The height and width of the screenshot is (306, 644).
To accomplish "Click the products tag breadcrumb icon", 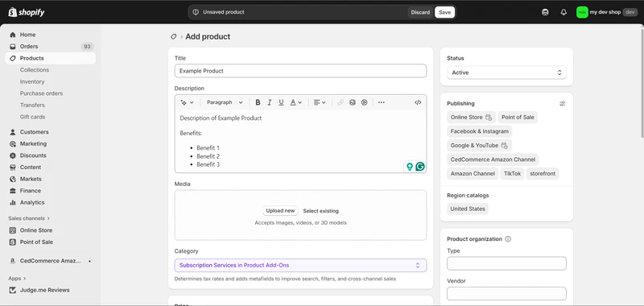I will pos(173,36).
